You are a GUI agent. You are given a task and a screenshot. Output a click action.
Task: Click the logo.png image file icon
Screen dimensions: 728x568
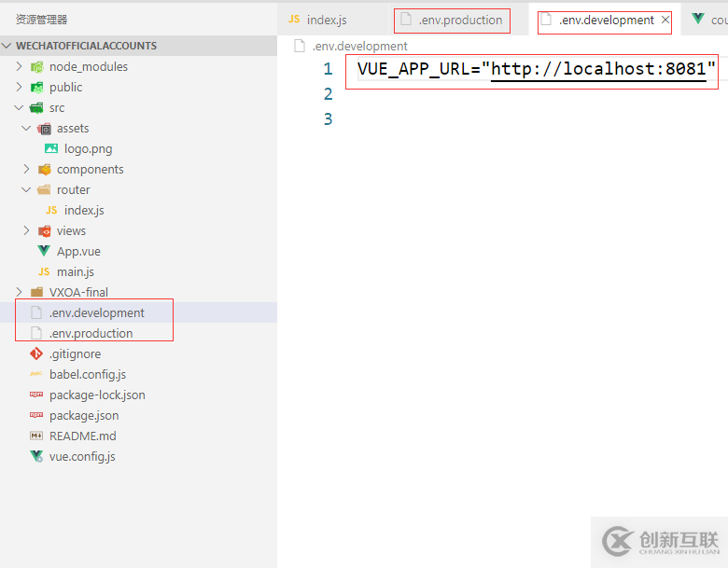51,148
